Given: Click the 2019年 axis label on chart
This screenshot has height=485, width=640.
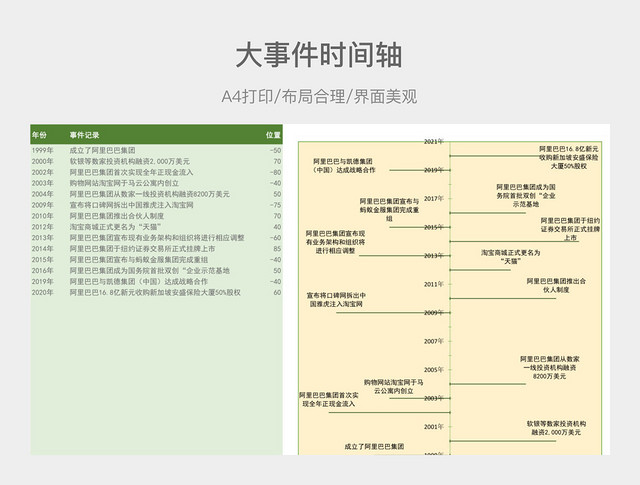Looking at the screenshot, I should [433, 170].
